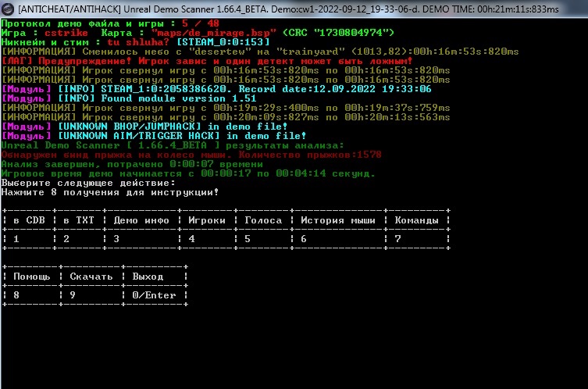Click the '[UNKNOWN AIM/TRIGGER HACK] in demo file!' line
Image resolution: width=588 pixels, height=389 pixels.
(x=154, y=136)
